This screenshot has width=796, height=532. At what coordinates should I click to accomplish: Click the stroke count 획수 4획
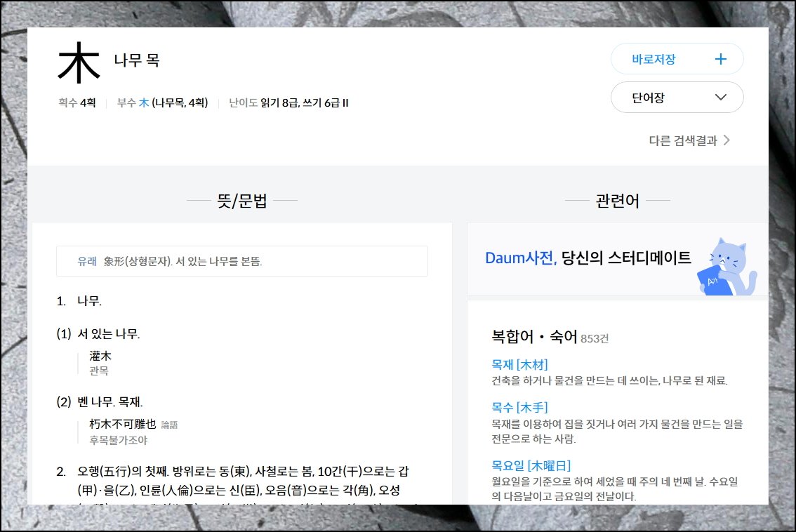click(77, 102)
